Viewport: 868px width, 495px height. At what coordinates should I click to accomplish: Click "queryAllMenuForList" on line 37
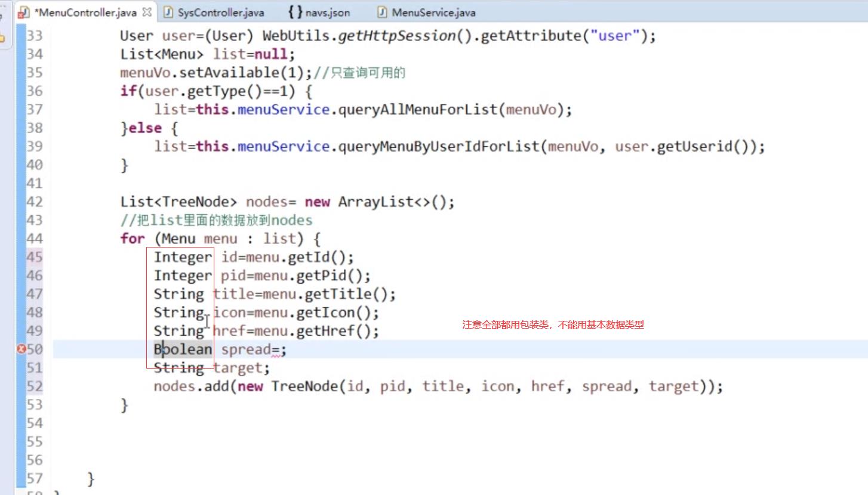pos(418,110)
